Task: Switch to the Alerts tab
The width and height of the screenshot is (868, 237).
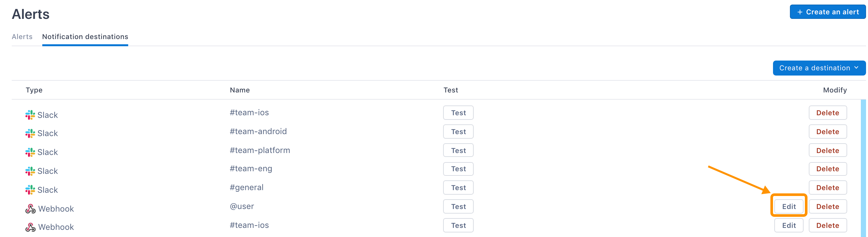Action: pos(22,37)
